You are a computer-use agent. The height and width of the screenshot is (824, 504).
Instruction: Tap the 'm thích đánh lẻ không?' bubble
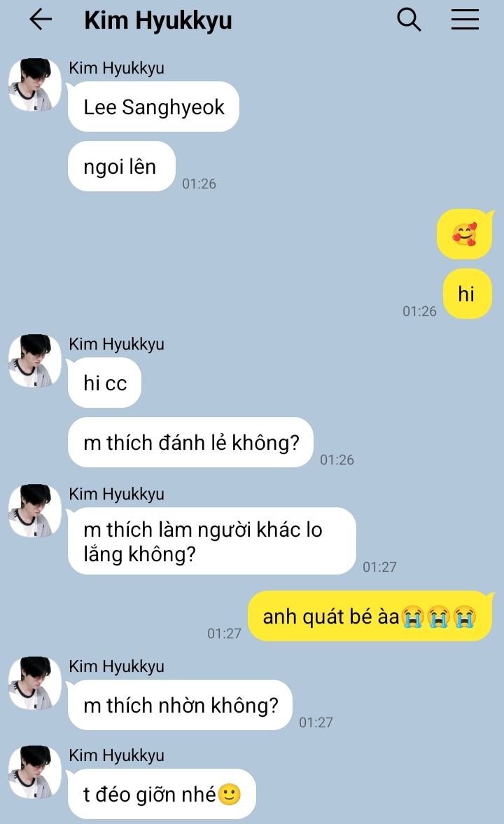tap(191, 443)
